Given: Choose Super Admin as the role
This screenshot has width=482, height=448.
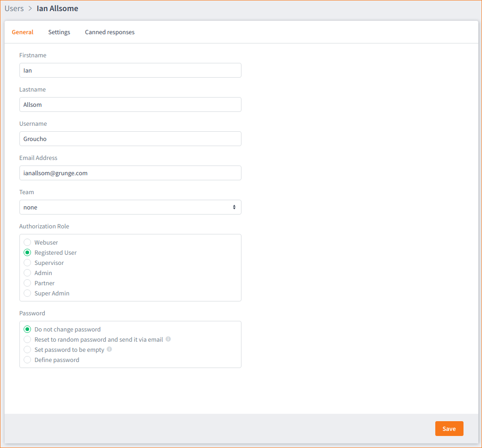Looking at the screenshot, I should (x=27, y=293).
